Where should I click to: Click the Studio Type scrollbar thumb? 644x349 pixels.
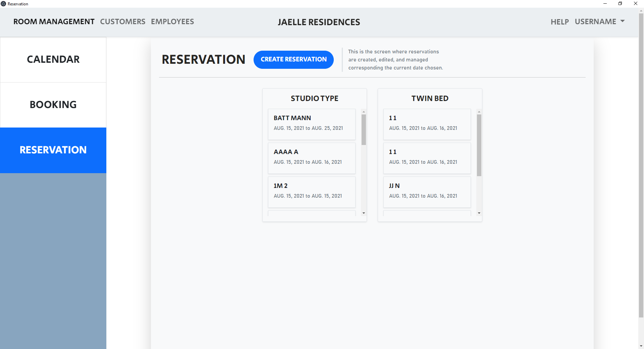(364, 130)
